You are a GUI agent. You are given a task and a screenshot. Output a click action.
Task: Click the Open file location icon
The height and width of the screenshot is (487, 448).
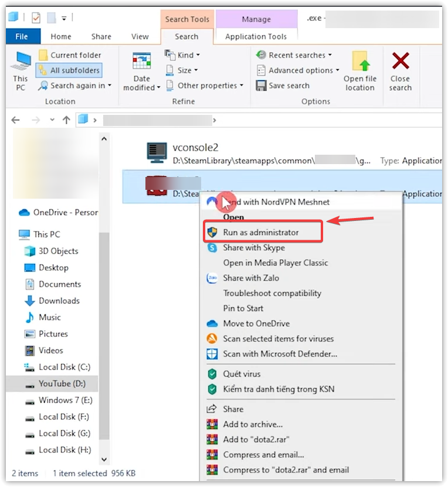(x=360, y=62)
